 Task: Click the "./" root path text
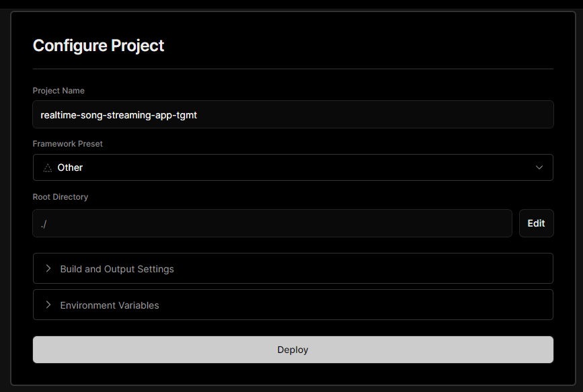(x=44, y=223)
